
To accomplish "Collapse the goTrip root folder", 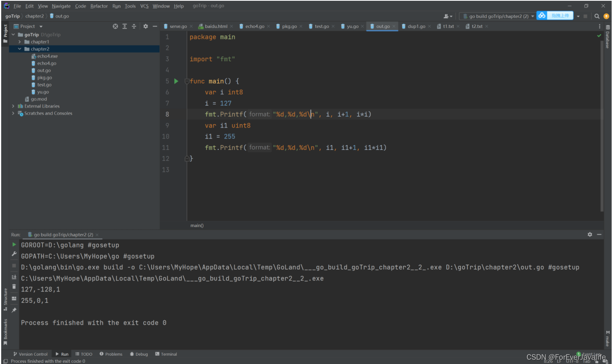I will (x=13, y=35).
